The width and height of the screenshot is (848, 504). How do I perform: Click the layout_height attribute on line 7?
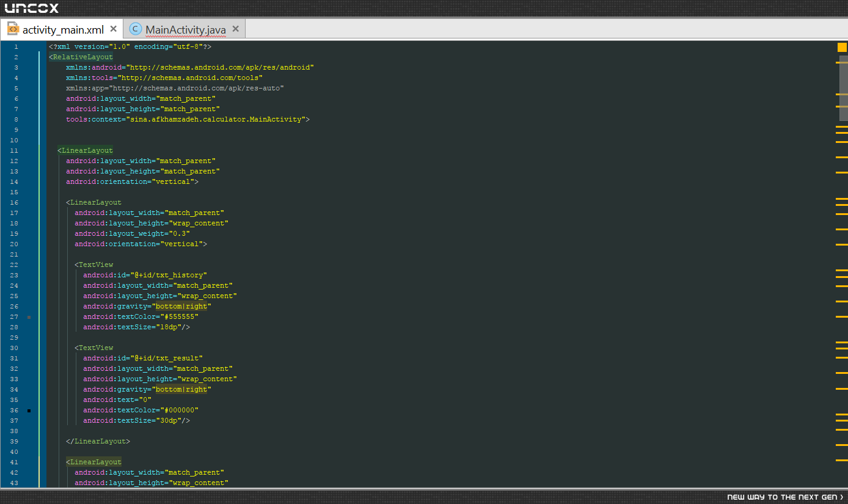tap(143, 109)
